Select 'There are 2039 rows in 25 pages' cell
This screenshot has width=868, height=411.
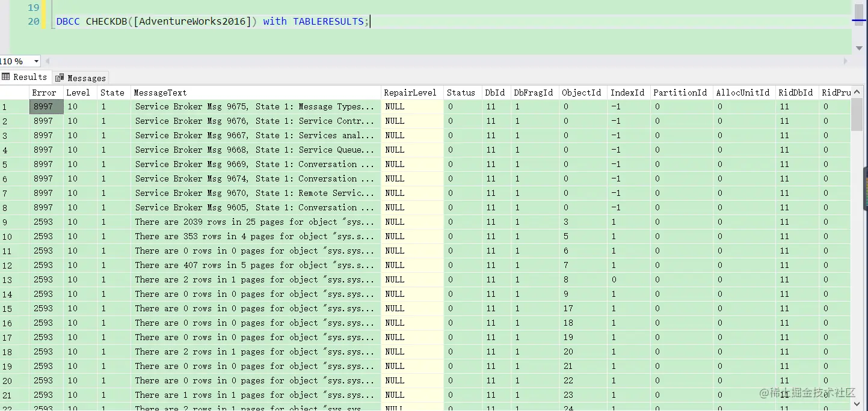coord(256,222)
